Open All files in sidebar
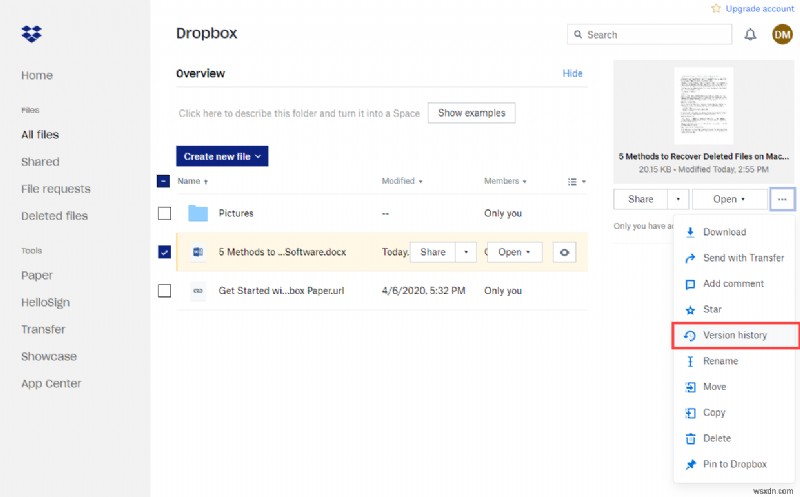Screen dimensions: 800x497 coord(40,135)
